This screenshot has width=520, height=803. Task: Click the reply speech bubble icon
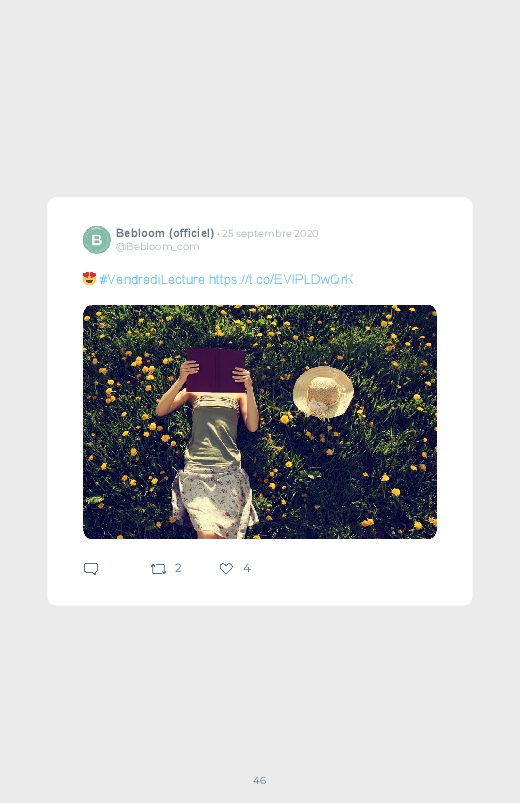coord(91,568)
